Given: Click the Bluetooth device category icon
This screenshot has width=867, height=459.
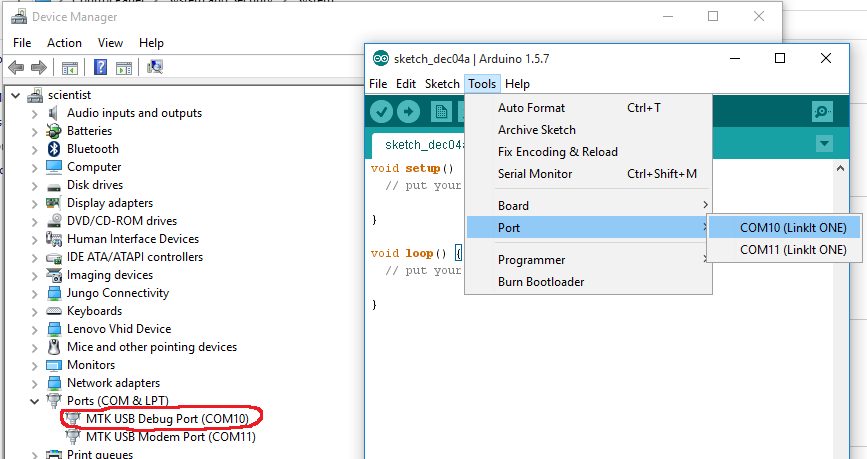Looking at the screenshot, I should click(54, 149).
